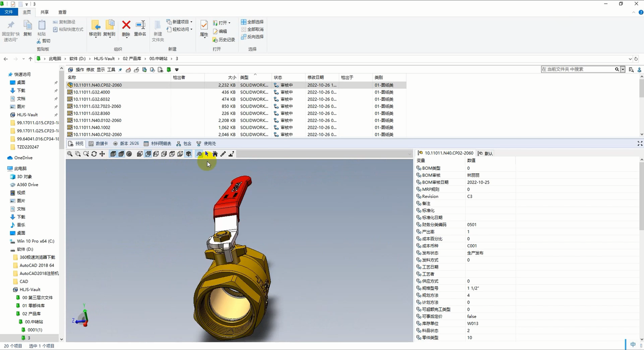The width and height of the screenshot is (644, 350).
Task: Click the markup pencil icon in preview
Action: click(223, 154)
